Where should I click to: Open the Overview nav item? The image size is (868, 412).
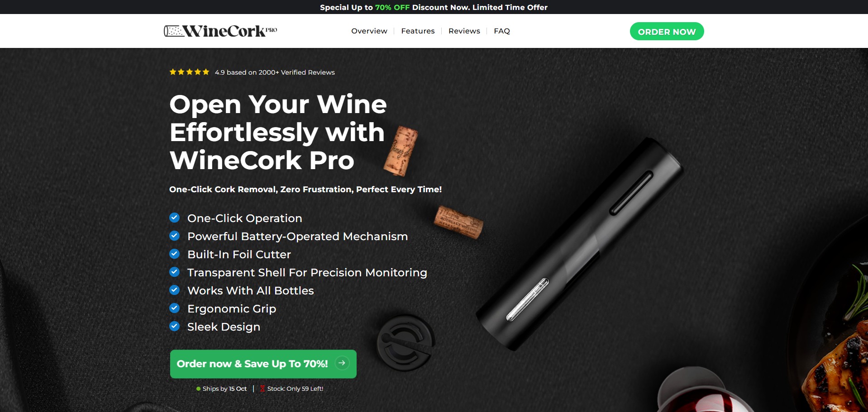[369, 31]
